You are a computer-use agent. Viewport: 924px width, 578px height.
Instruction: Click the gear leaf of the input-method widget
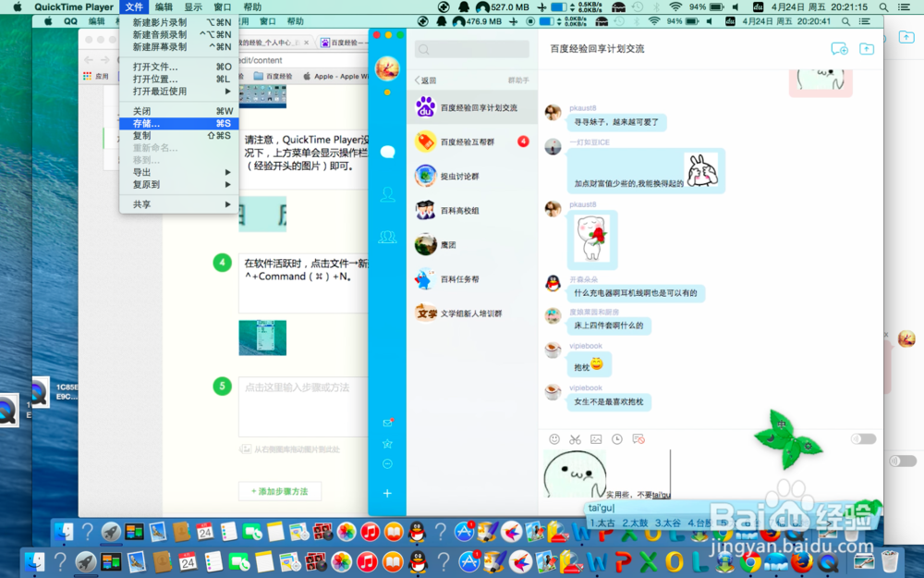pyautogui.click(x=808, y=446)
